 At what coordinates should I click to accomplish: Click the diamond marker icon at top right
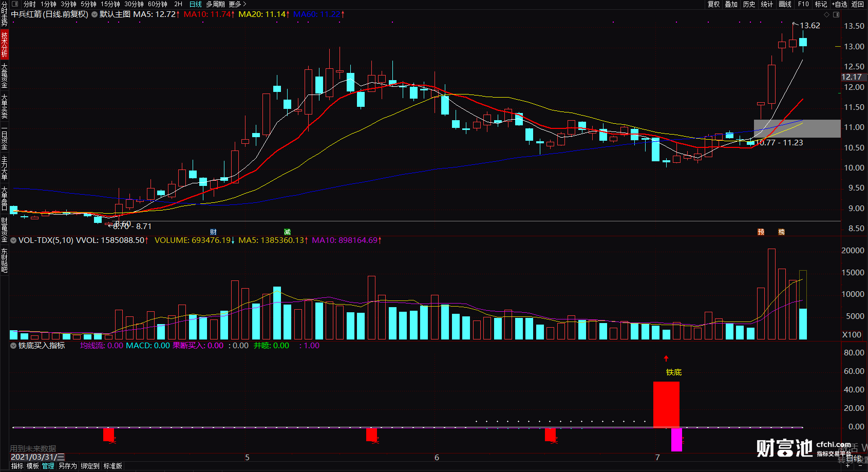pos(826,14)
